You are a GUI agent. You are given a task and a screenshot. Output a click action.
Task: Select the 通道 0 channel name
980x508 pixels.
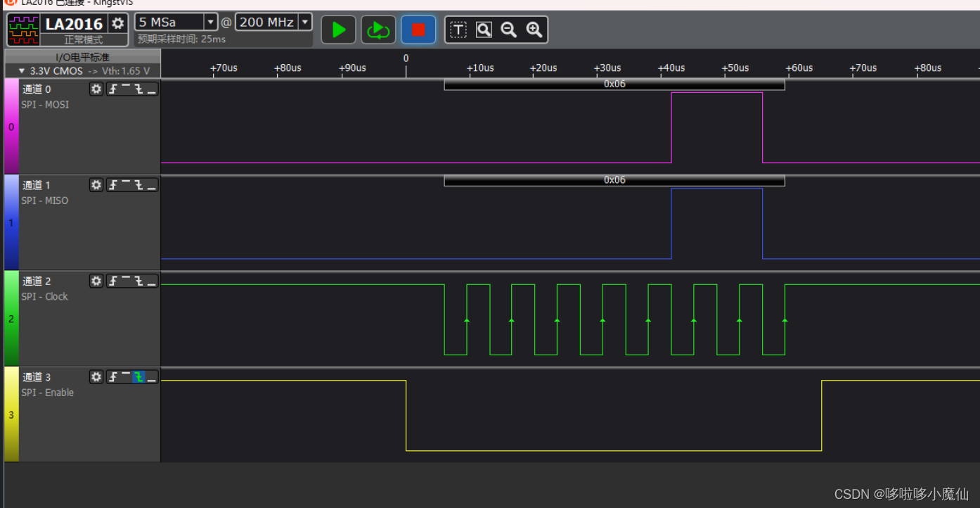37,89
